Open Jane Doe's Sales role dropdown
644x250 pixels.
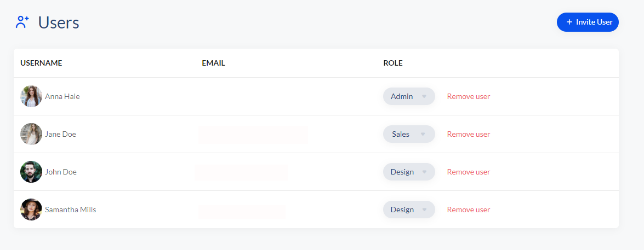[408, 134]
